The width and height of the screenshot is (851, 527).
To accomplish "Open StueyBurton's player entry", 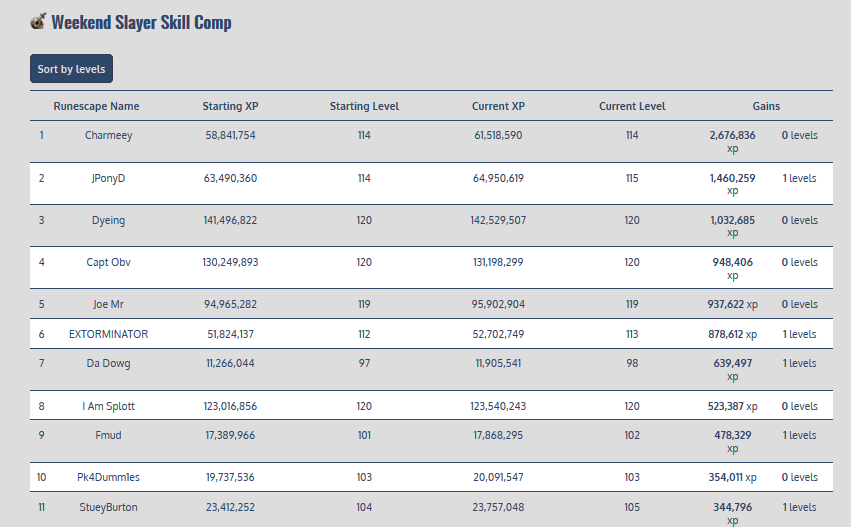I will [x=108, y=507].
